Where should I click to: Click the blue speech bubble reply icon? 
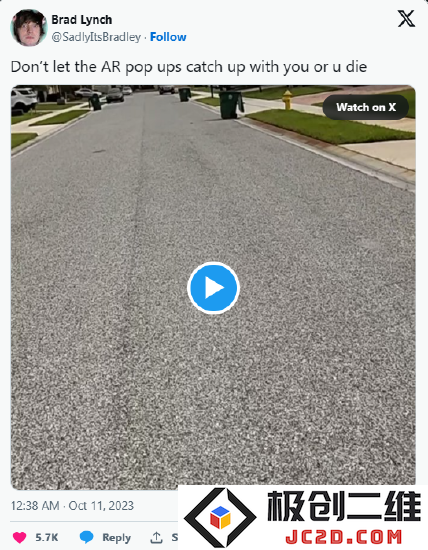click(x=86, y=537)
